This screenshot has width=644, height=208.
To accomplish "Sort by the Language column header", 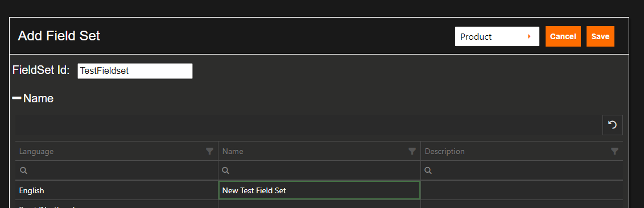I will (x=36, y=151).
